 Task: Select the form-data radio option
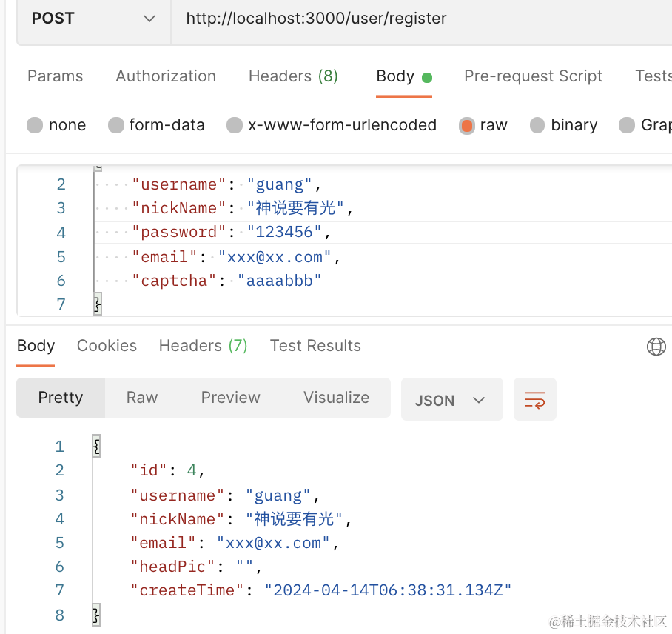coord(116,125)
